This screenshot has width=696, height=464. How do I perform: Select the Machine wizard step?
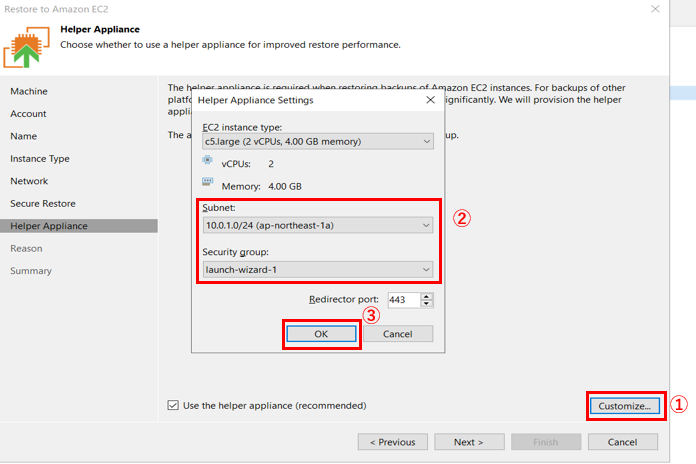[29, 91]
